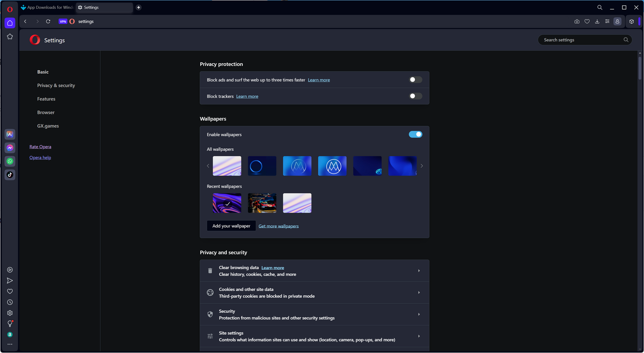This screenshot has height=353, width=644.
Task: Go to Privacy & security section
Action: point(56,86)
